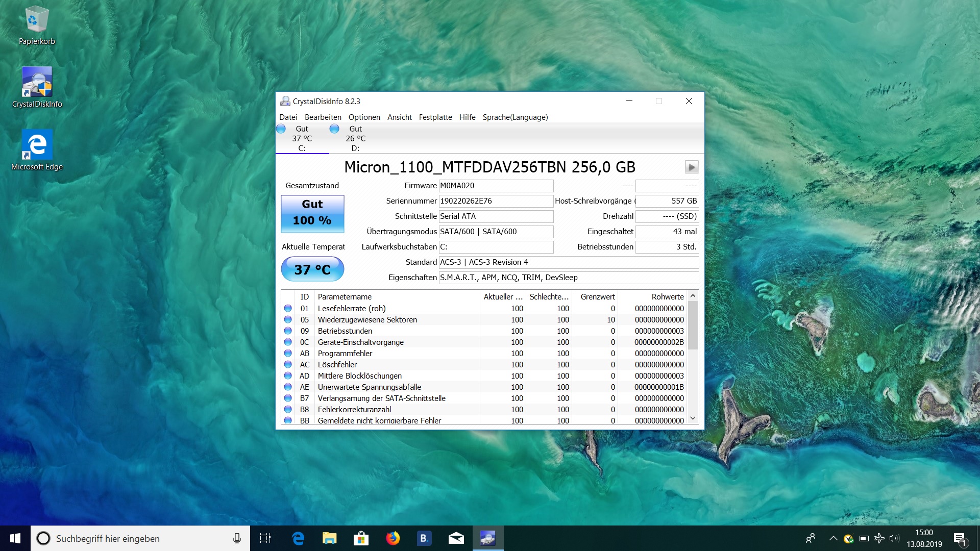Select the Wiederzugewiesene Sektoren row
Screen dimensions: 980x551
coord(367,320)
